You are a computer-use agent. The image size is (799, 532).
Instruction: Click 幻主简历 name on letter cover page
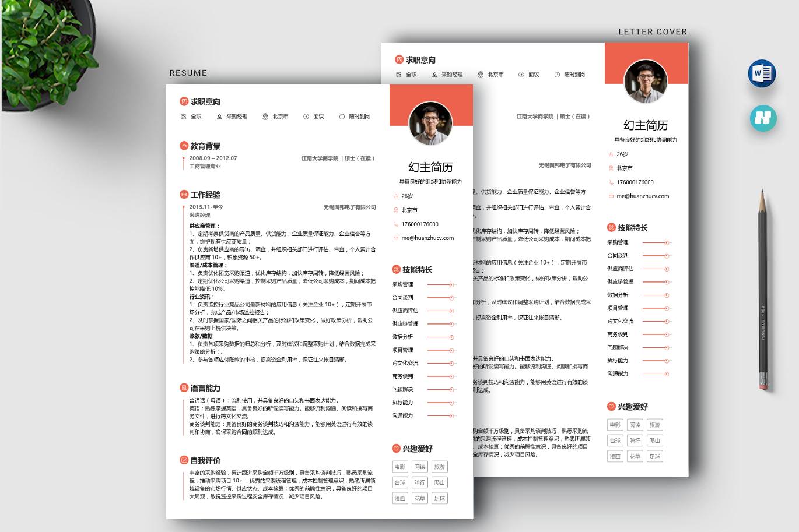click(x=646, y=125)
